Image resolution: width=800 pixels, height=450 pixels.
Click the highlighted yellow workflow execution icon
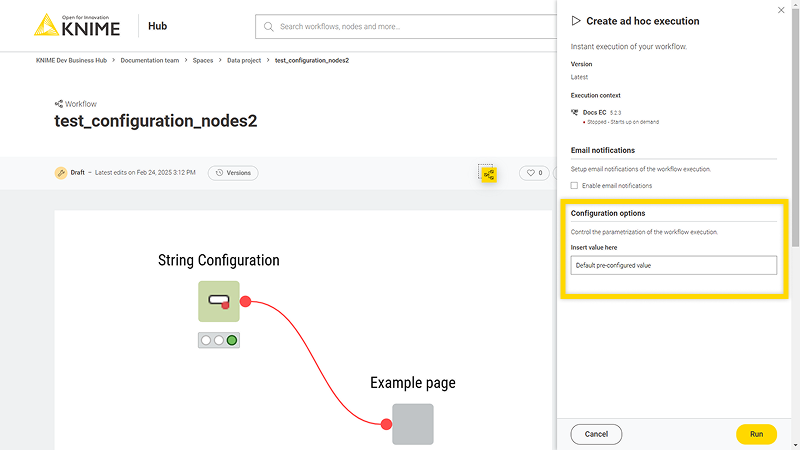488,174
